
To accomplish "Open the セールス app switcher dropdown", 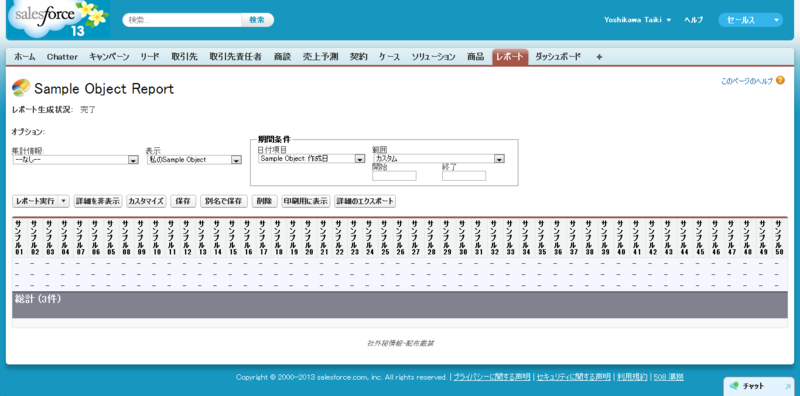I will (751, 20).
